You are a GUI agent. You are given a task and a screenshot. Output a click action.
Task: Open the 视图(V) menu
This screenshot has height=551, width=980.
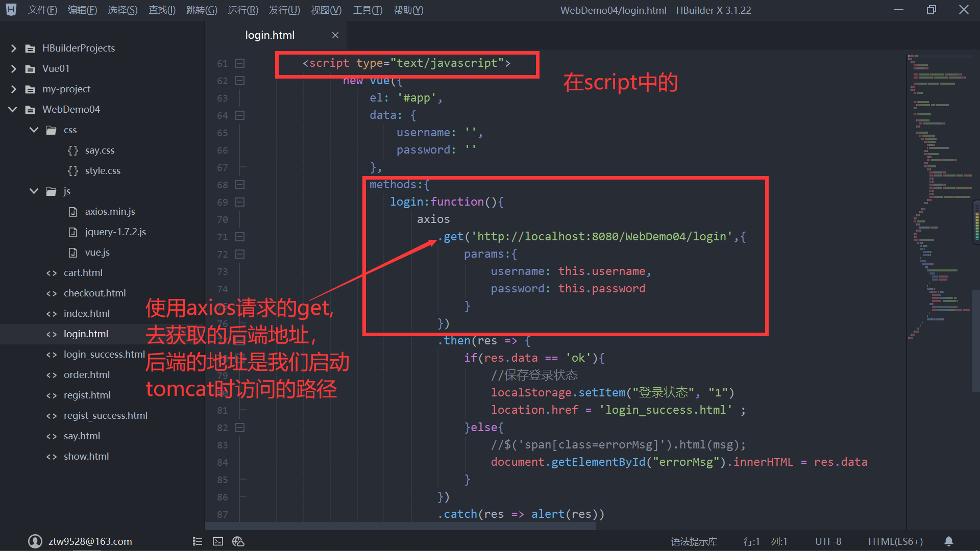point(326,10)
